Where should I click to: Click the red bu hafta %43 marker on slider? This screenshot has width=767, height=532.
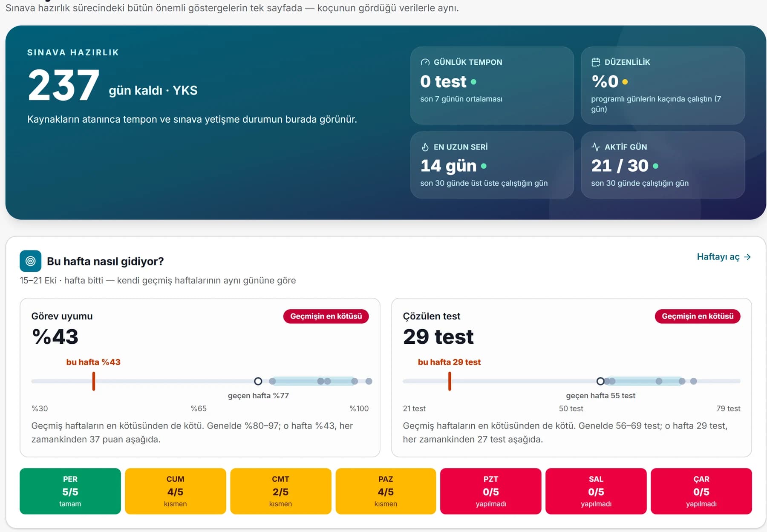(x=94, y=381)
